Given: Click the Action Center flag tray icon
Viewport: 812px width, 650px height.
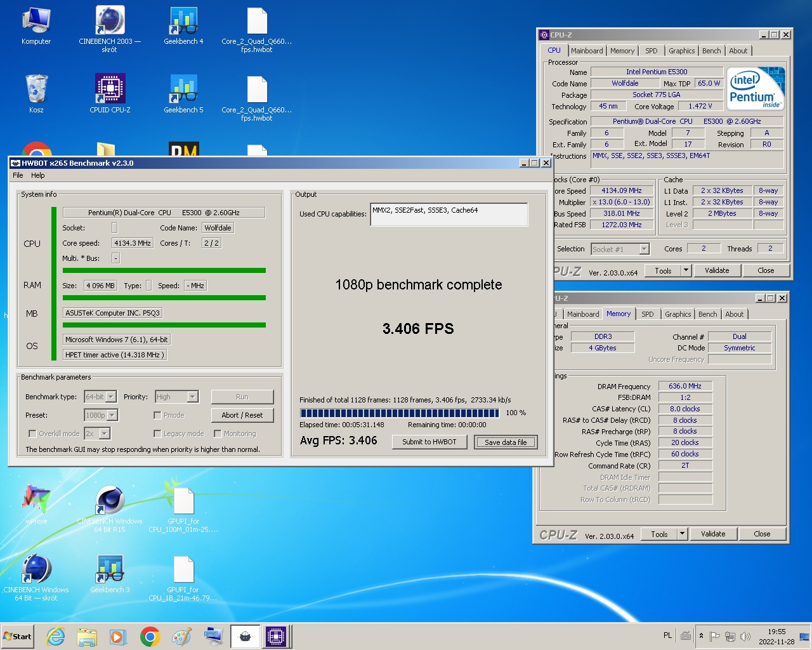Looking at the screenshot, I should pyautogui.click(x=714, y=636).
